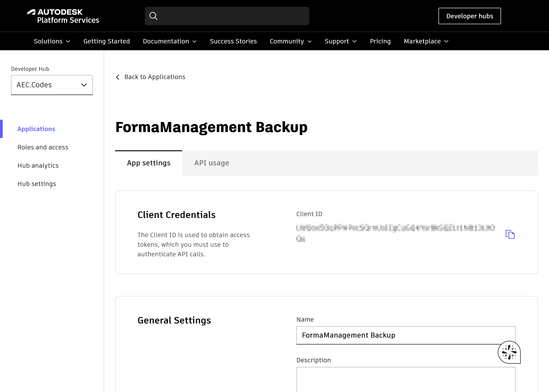Click into the search input field
The image size is (549, 392).
[227, 16]
